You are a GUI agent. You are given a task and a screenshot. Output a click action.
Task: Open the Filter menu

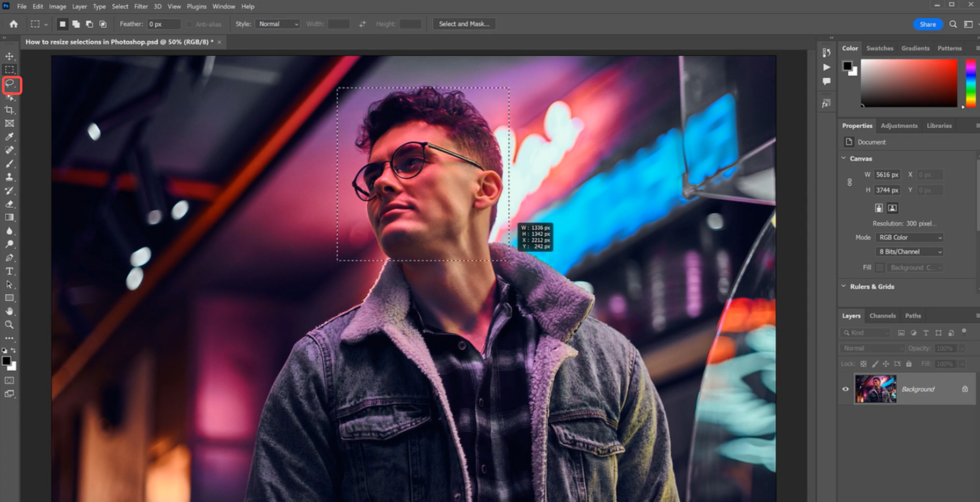click(140, 7)
